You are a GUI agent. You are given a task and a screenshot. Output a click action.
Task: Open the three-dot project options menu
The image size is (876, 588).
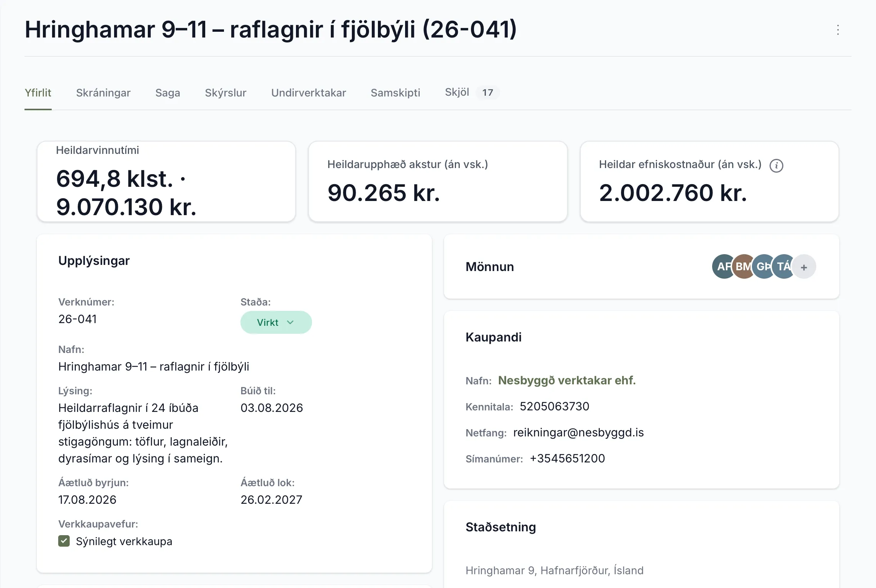click(838, 30)
